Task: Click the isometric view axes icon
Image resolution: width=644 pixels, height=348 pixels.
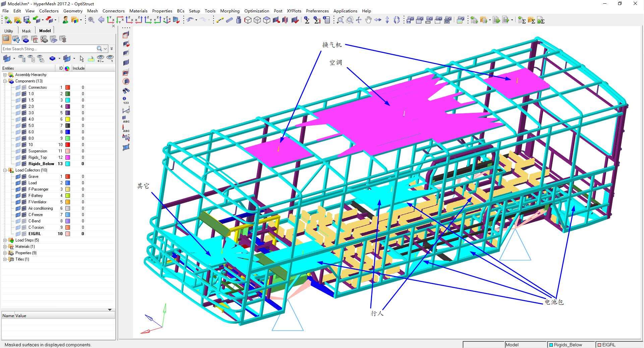Action: tap(167, 20)
